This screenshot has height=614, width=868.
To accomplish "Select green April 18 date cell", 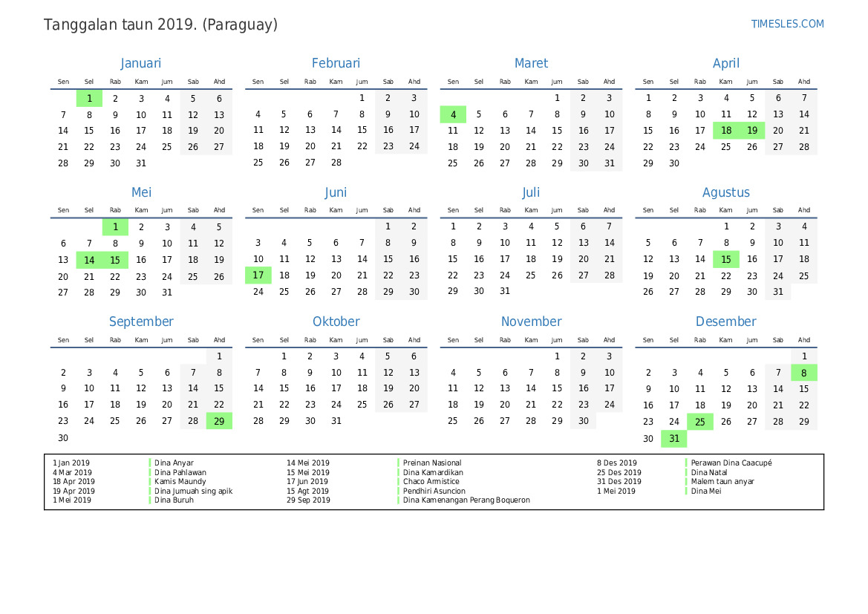I will click(725, 131).
